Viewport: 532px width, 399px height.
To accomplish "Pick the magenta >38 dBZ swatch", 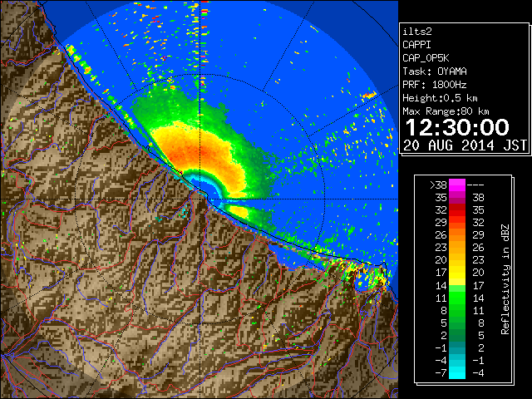I will (x=457, y=185).
